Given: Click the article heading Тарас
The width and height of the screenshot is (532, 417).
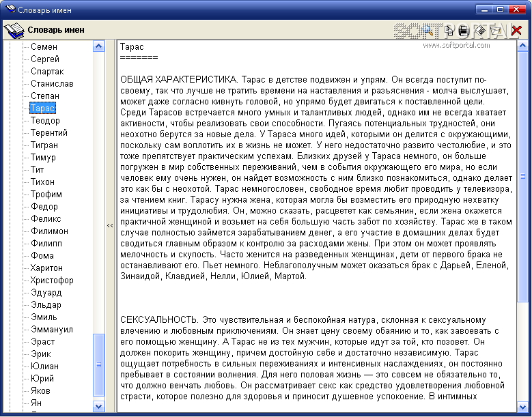Looking at the screenshot, I should click(x=132, y=47).
